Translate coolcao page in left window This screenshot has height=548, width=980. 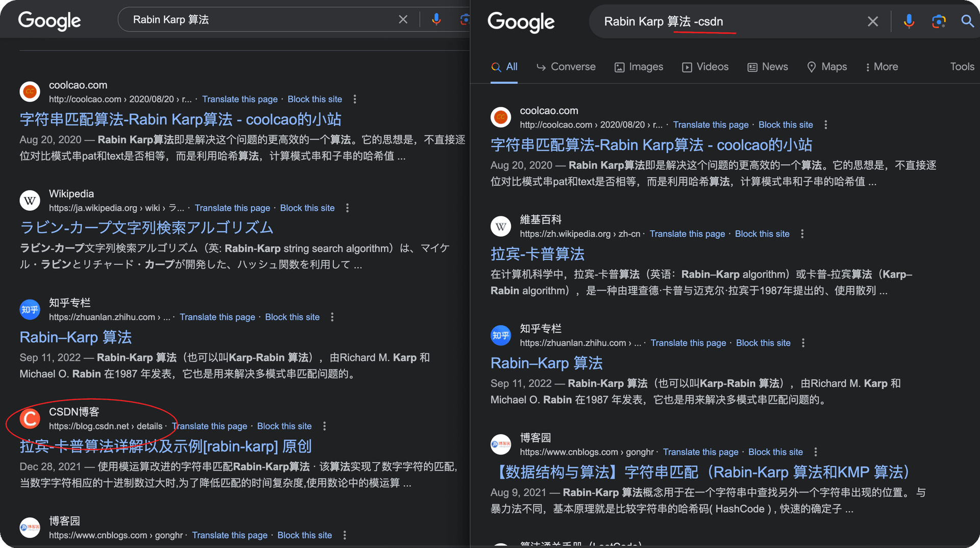pos(240,99)
